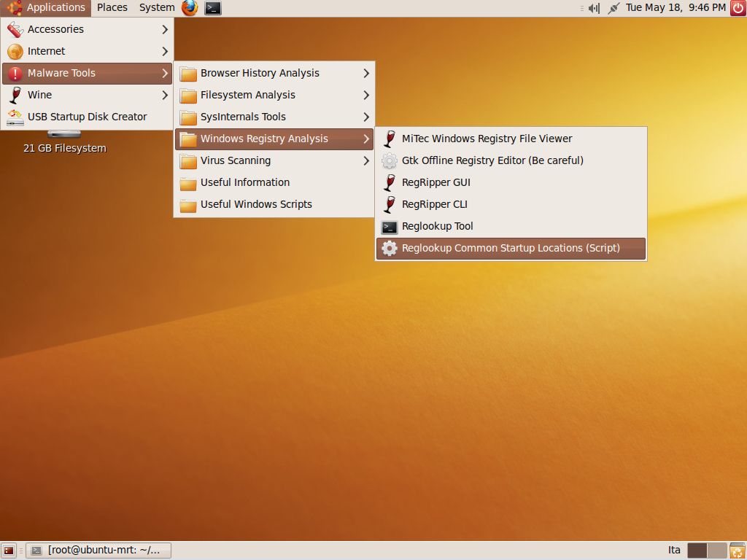Expand Filesystem Analysis submenu arrow

(366, 96)
